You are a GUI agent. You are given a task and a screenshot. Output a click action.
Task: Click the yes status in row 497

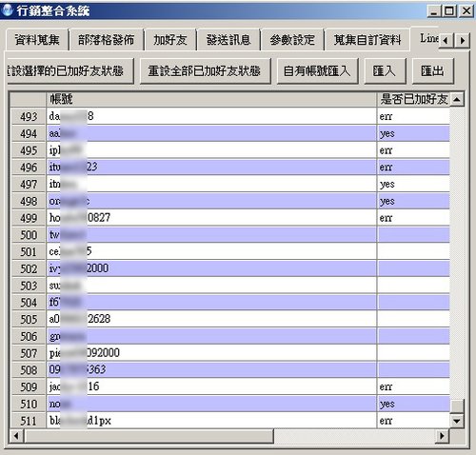(413, 184)
